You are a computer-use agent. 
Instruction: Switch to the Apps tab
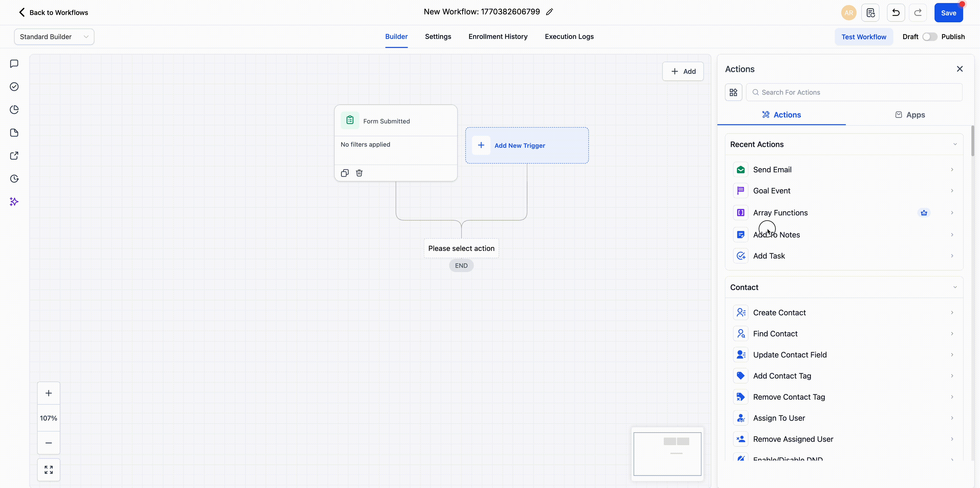(910, 115)
